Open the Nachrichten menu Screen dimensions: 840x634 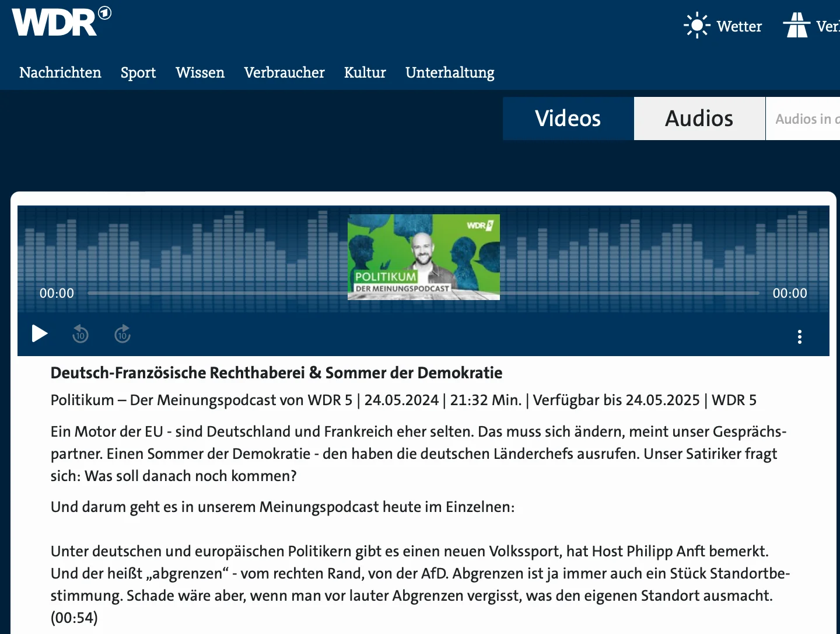pyautogui.click(x=60, y=72)
